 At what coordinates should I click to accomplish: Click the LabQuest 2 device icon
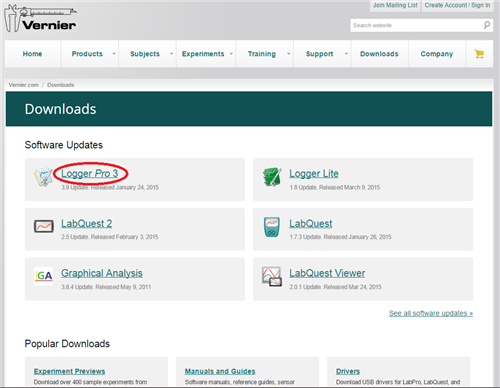(x=44, y=226)
